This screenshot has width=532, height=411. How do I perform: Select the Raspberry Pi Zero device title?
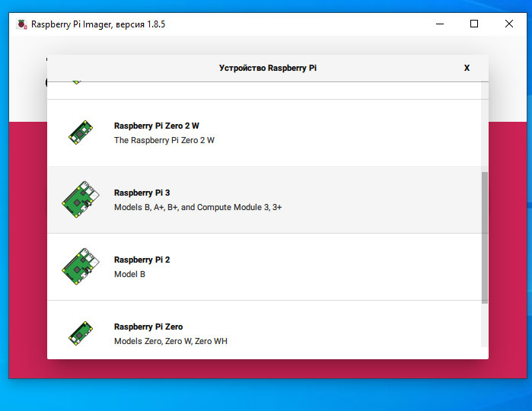pos(148,327)
